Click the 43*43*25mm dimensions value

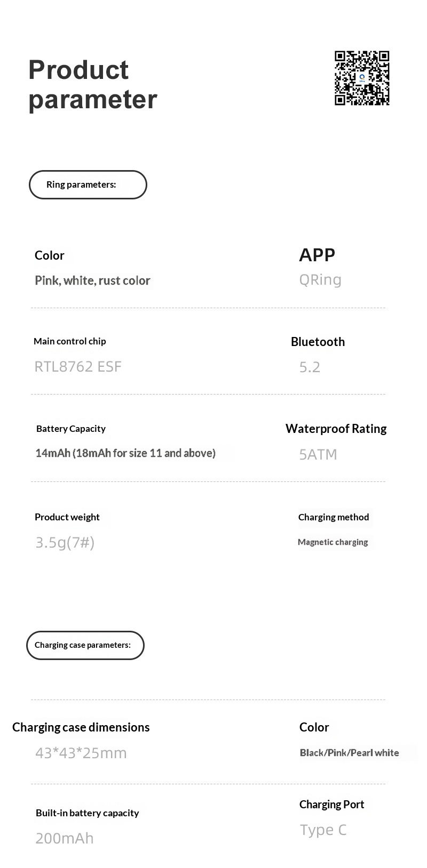(81, 753)
